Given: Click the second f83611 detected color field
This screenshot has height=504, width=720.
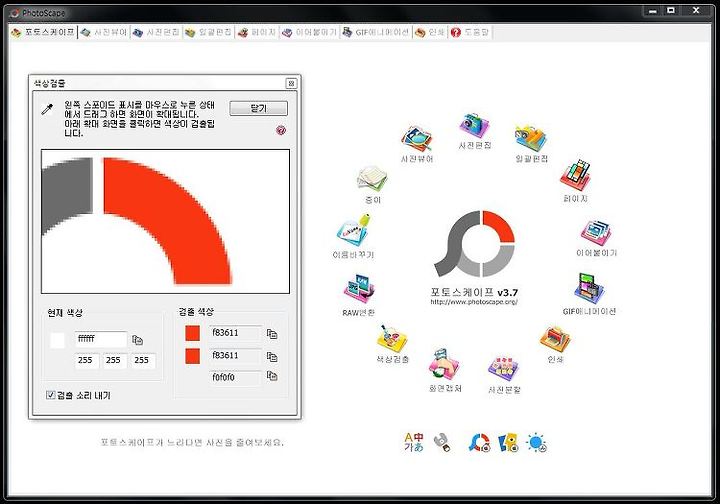Looking at the screenshot, I should pyautogui.click(x=236, y=356).
